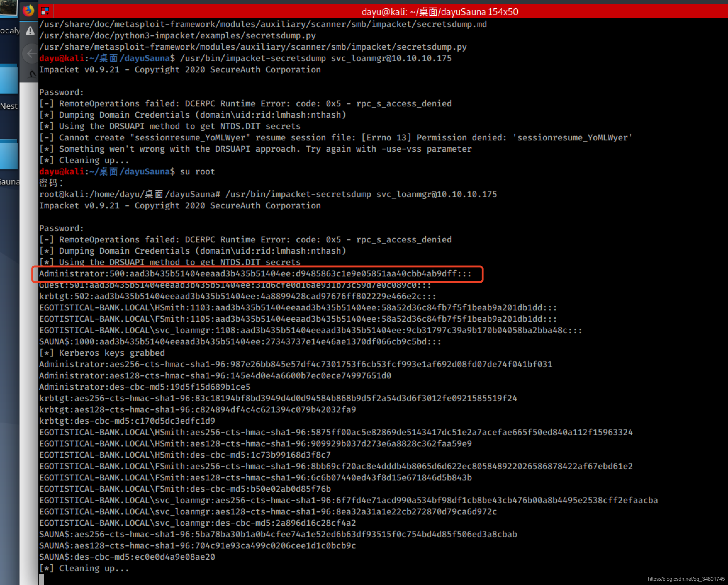This screenshot has height=585, width=728.
Task: Click the 'su root' command line
Action: [127, 172]
